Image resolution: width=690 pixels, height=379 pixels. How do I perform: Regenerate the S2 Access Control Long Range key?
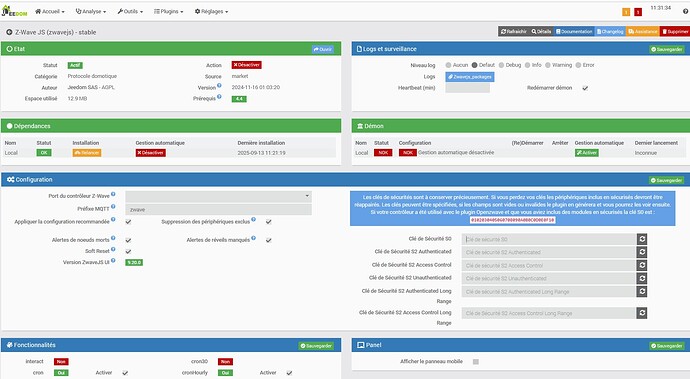click(642, 313)
